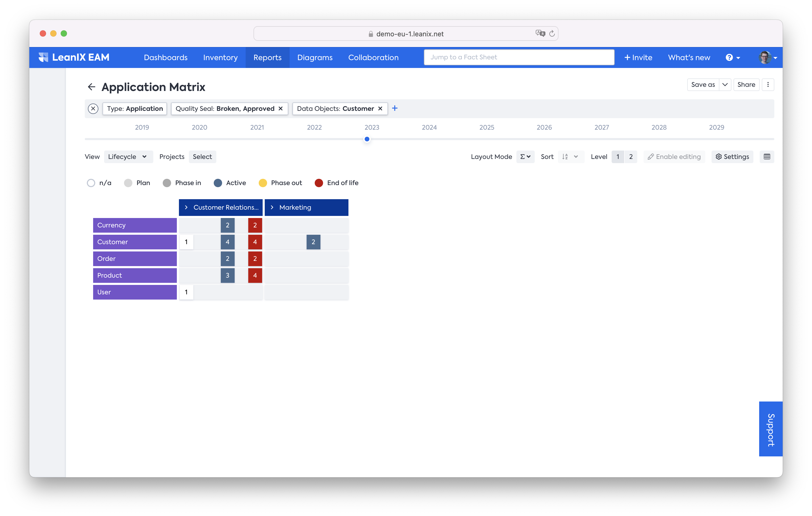
Task: Go to the Diagrams menu item
Action: coord(315,58)
